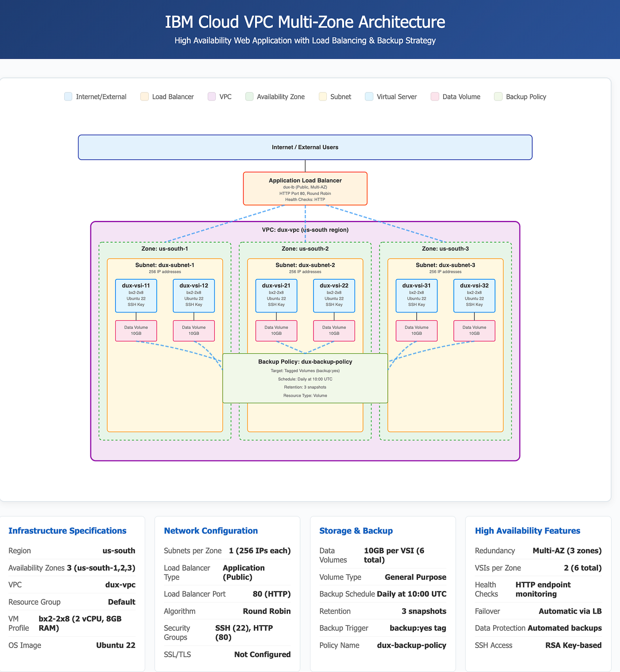Click the dux-vsi-31 virtual server box

pyautogui.click(x=417, y=296)
